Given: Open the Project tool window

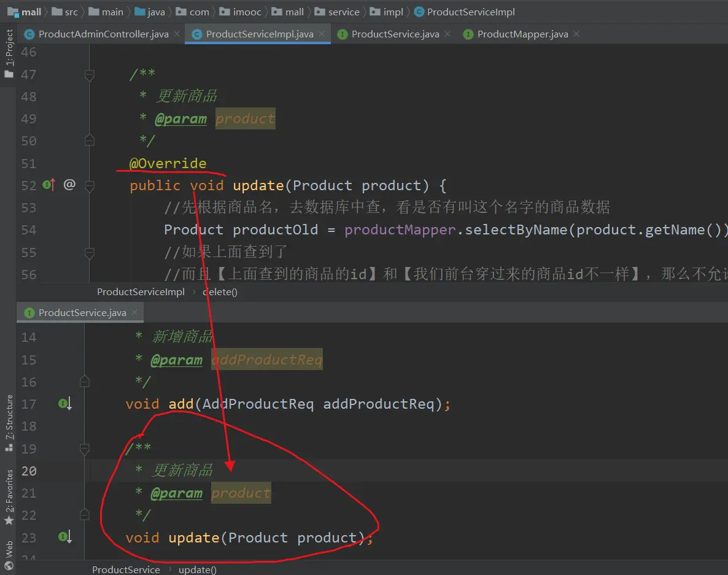Looking at the screenshot, I should click(9, 53).
